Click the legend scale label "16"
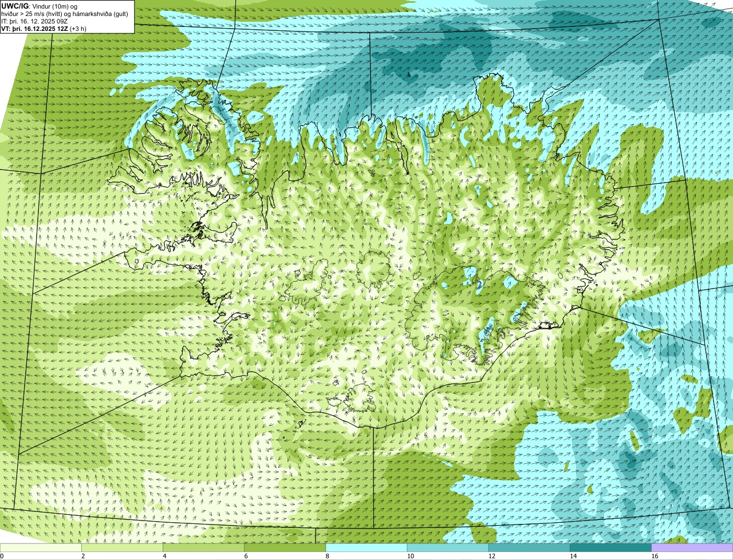Image resolution: width=733 pixels, height=560 pixels. 655,556
